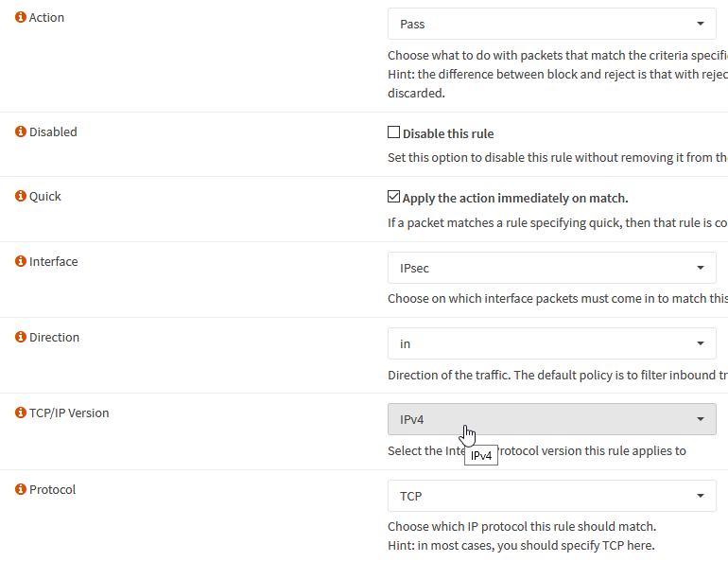
Task: Click the info icon next to Disabled
Action: click(x=21, y=132)
